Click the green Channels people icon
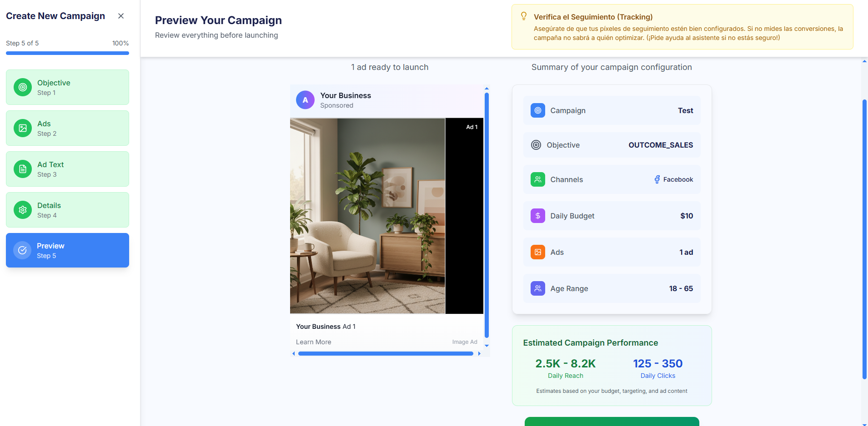Image resolution: width=868 pixels, height=426 pixels. coord(537,179)
